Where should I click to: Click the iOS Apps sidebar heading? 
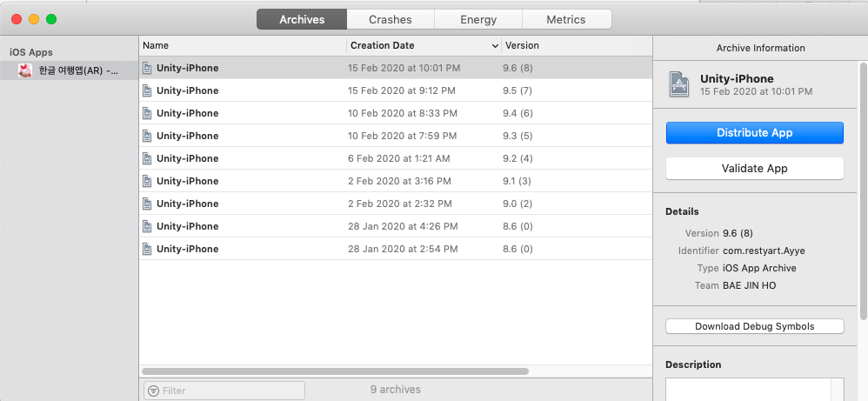point(31,52)
